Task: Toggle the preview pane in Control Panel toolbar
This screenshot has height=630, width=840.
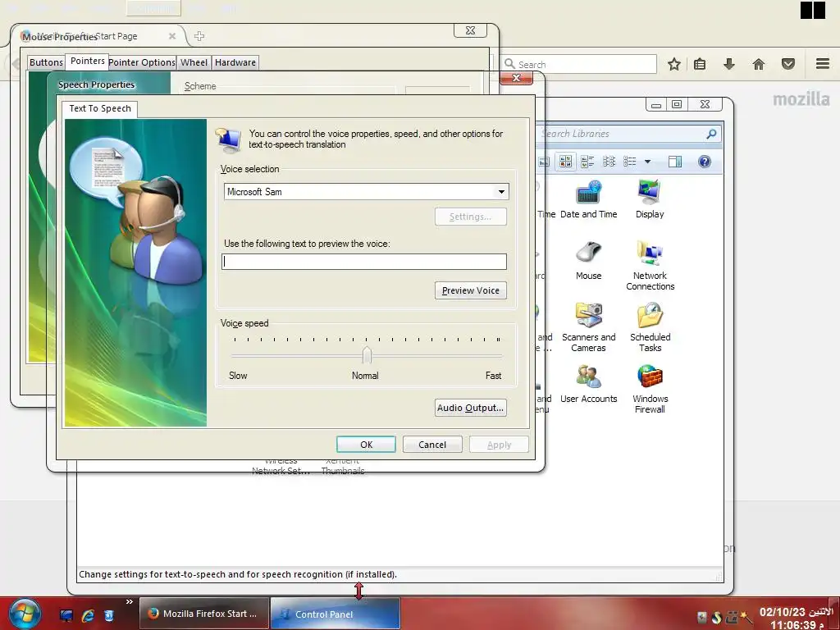Action: click(x=675, y=162)
